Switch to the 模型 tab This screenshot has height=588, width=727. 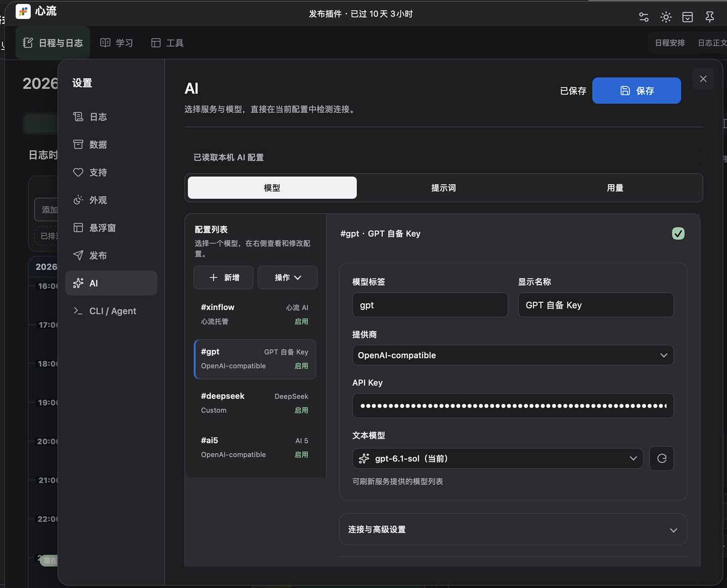[272, 188]
